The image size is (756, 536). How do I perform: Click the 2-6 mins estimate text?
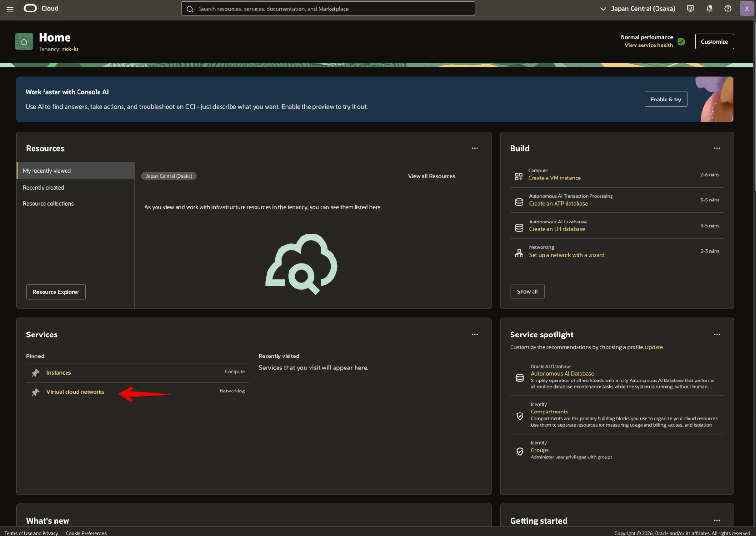point(710,175)
